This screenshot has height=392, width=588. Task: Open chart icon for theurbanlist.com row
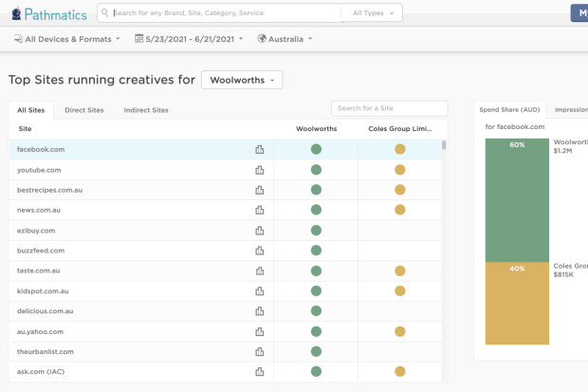pyautogui.click(x=260, y=351)
